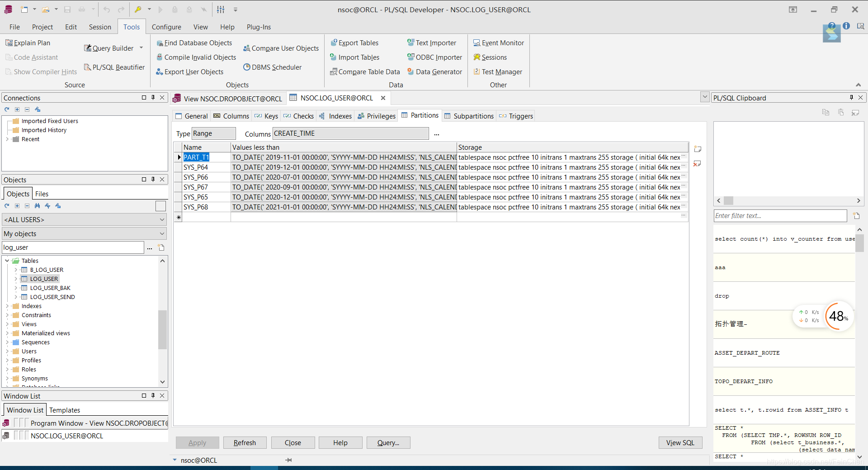Image resolution: width=868 pixels, height=470 pixels.
Task: Click the blue info icon top right
Action: (846, 26)
